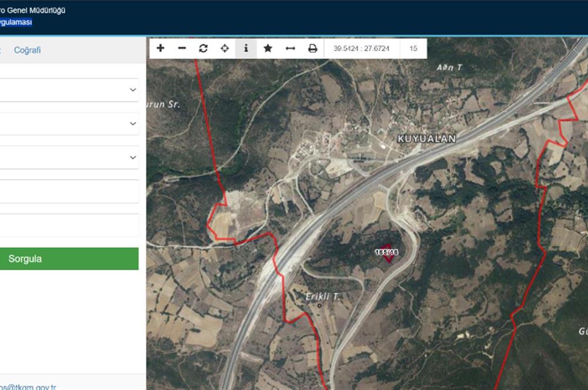This screenshot has height=390, width=588.
Task: Open favorites with the star icon
Action: [x=268, y=48]
